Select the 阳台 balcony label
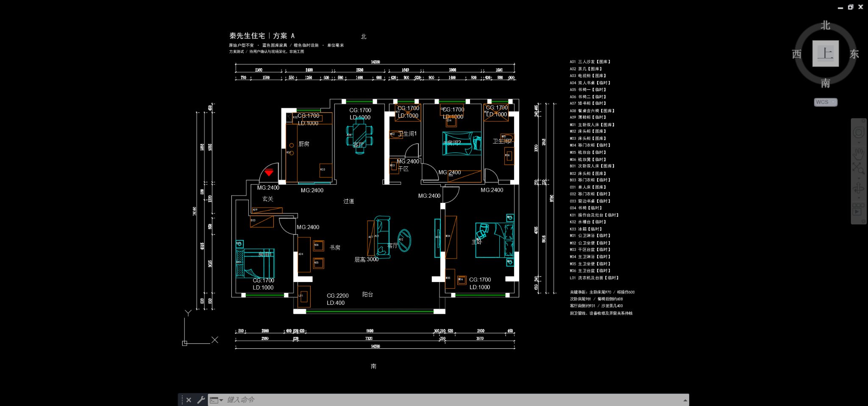Viewport: 868px width, 406px height. coord(367,294)
